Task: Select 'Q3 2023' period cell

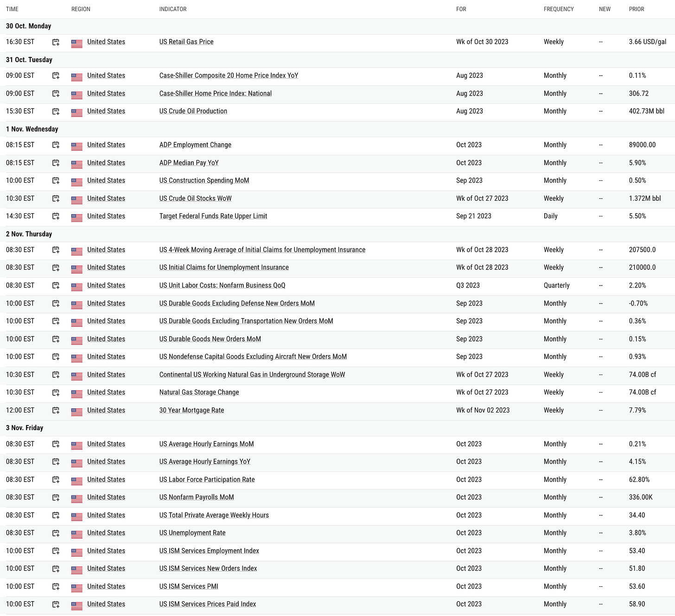Action: pos(468,286)
